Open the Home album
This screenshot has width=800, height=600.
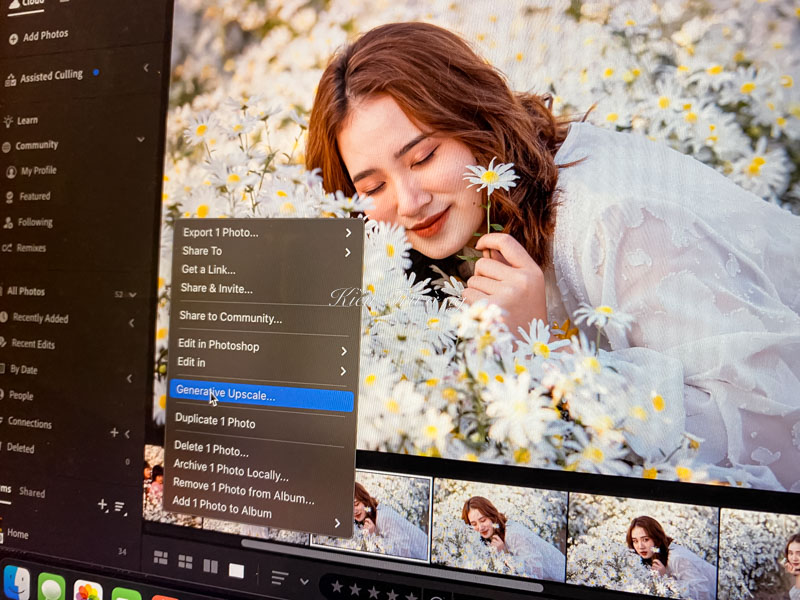(18, 534)
